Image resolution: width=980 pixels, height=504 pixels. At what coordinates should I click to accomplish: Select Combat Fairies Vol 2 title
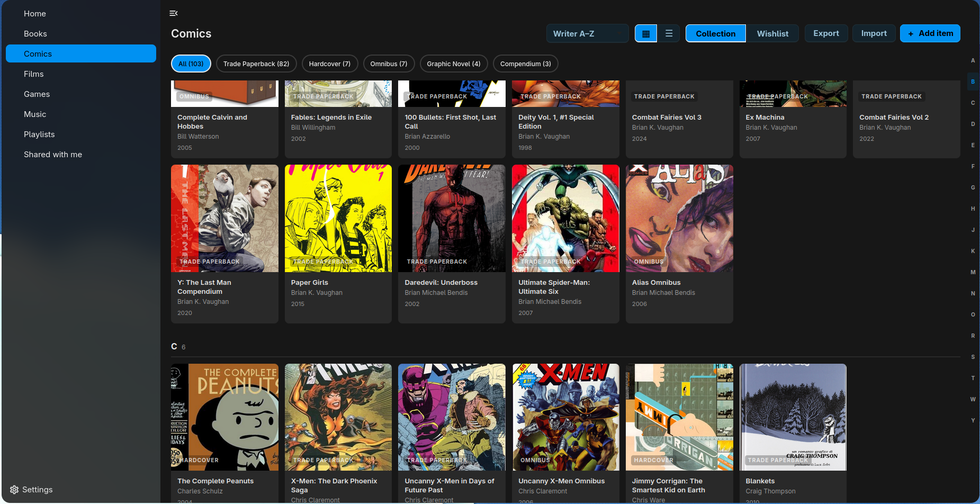pyautogui.click(x=894, y=118)
